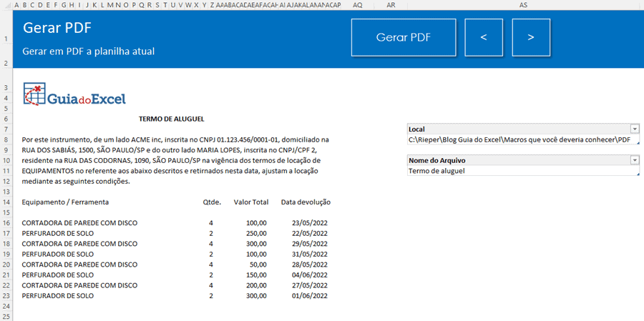The height and width of the screenshot is (321, 644).
Task: Open the Local filter dropdown
Action: (634, 129)
